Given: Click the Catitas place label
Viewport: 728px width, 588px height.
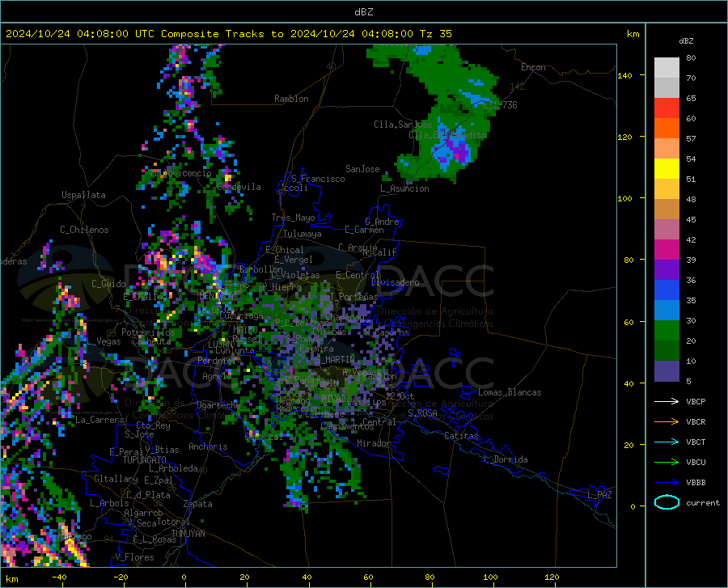Looking at the screenshot, I should 461,436.
